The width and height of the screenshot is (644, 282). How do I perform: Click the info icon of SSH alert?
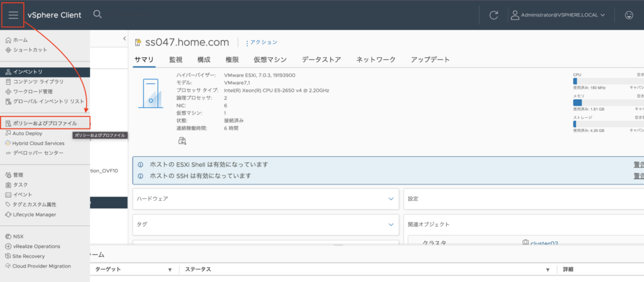[140, 176]
